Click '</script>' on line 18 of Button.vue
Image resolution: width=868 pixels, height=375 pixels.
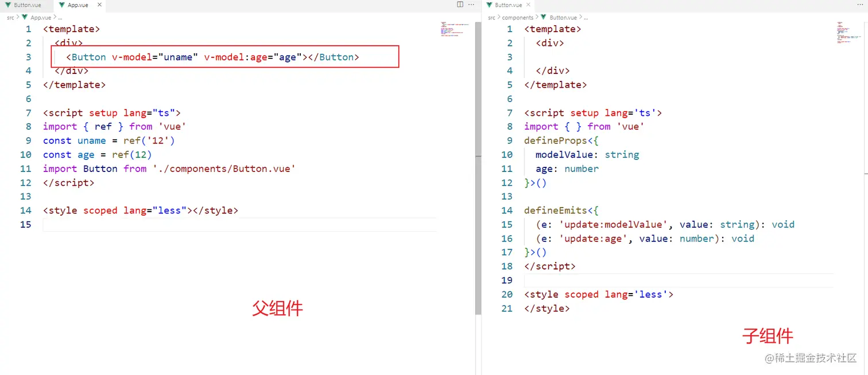[x=549, y=266]
